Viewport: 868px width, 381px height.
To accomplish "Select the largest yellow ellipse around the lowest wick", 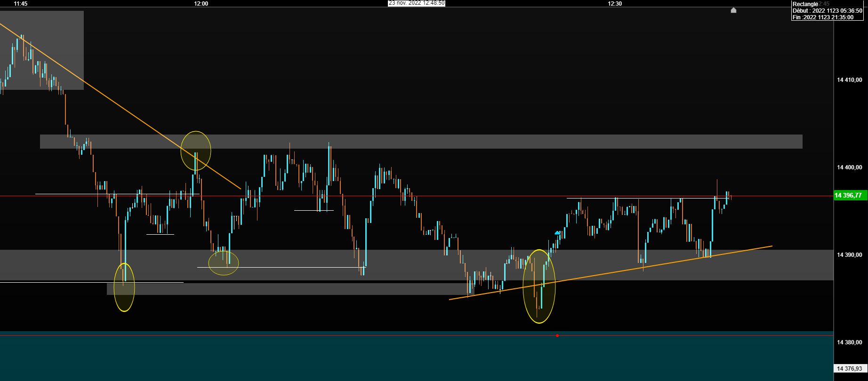I will tap(539, 286).
